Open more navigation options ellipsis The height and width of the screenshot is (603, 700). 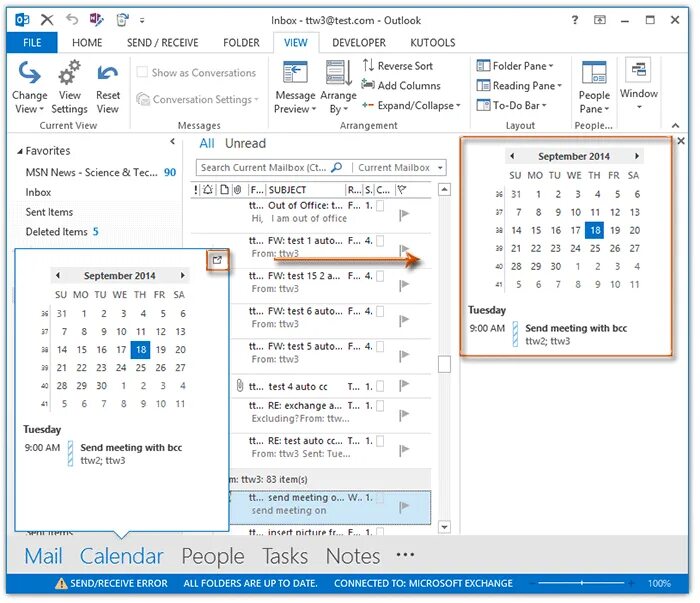pyautogui.click(x=405, y=555)
